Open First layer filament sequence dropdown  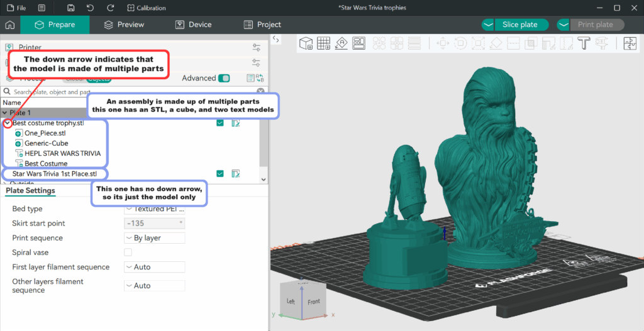point(155,267)
